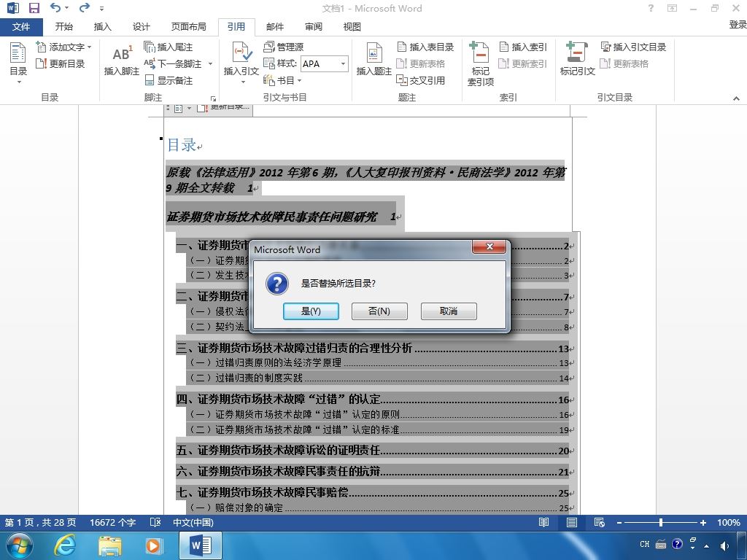The image size is (747, 560).
Task: Click the Save icon in quick access toolbar
Action: tap(34, 8)
